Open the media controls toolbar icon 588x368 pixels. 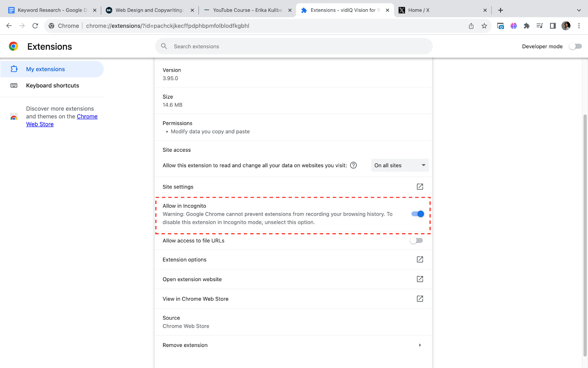[x=539, y=26]
